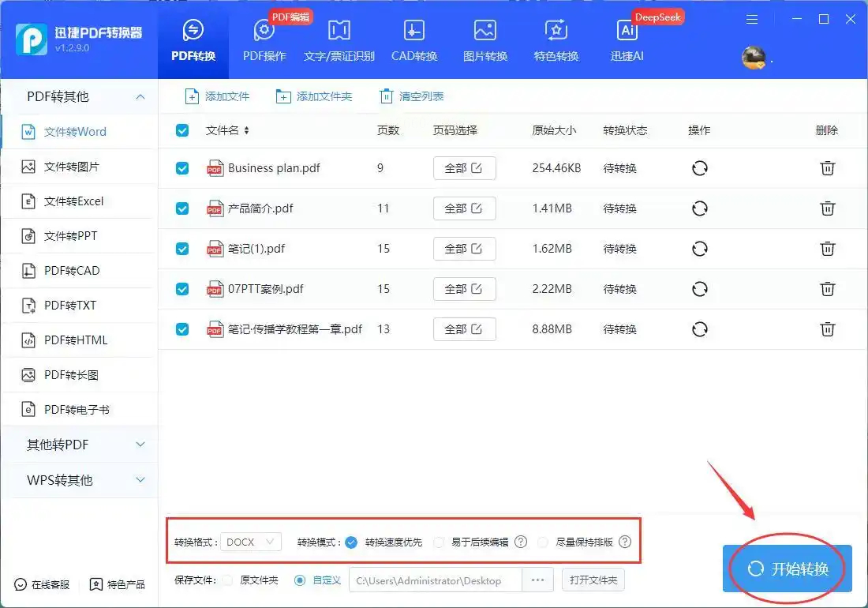Click the trash icon for 07PTT案例.pdf

[x=827, y=289]
